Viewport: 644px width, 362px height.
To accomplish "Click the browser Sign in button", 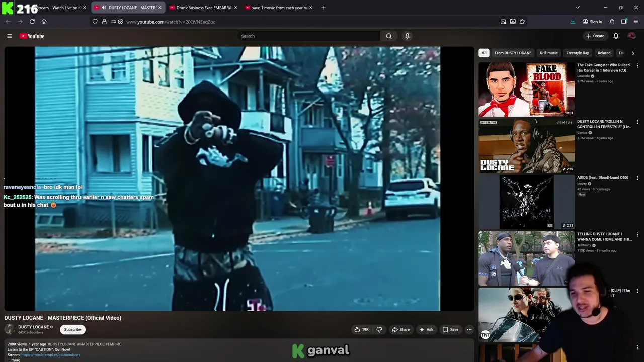I will coord(592,22).
